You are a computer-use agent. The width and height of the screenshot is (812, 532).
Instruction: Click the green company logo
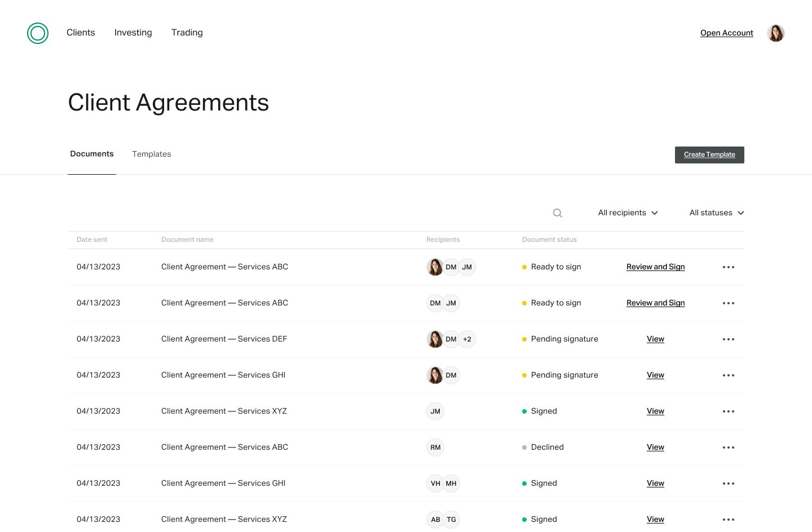pyautogui.click(x=37, y=33)
